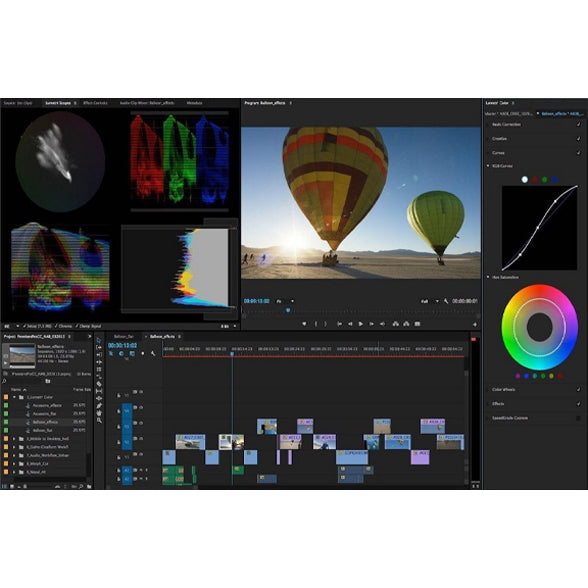Toggle Chroma checkbox below Lumetri Scopes
The height and width of the screenshot is (588, 588).
[57, 326]
